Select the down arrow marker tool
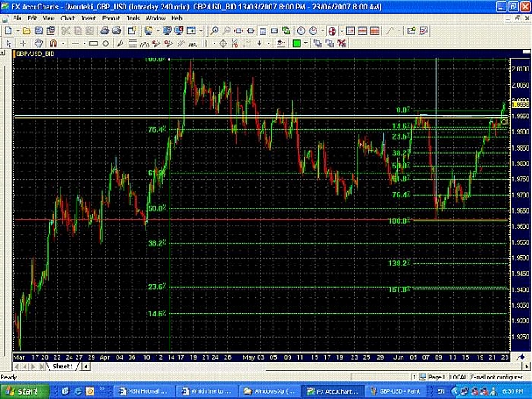This screenshot has width=532, height=399. [260, 43]
